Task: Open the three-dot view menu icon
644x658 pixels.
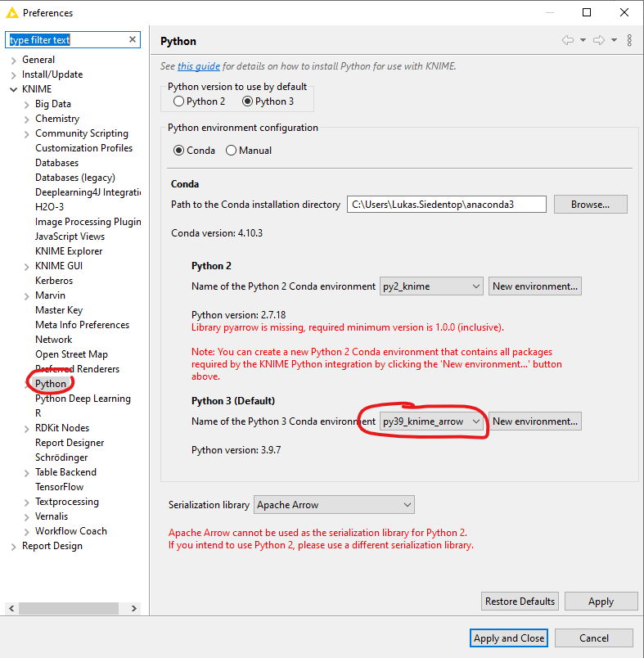Action: click(629, 40)
